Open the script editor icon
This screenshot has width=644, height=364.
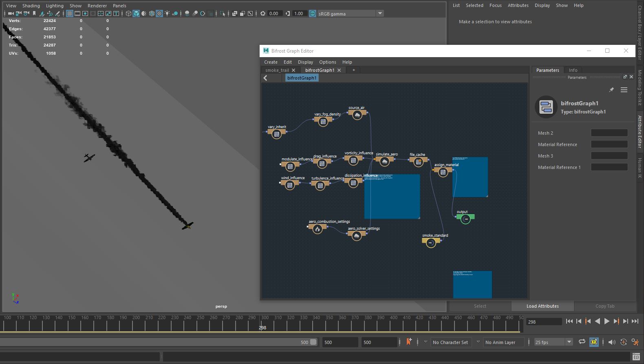[x=636, y=357]
